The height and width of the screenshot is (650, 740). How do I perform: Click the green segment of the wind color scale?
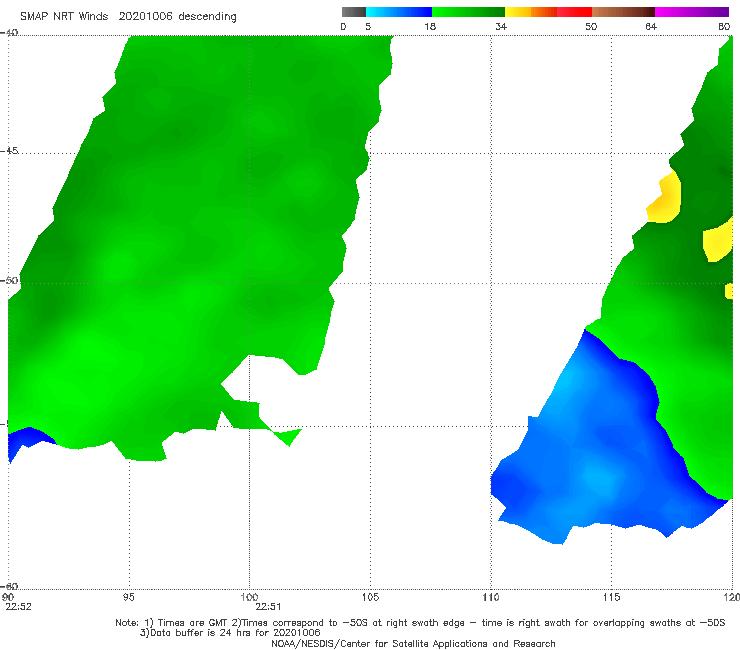(468, 12)
